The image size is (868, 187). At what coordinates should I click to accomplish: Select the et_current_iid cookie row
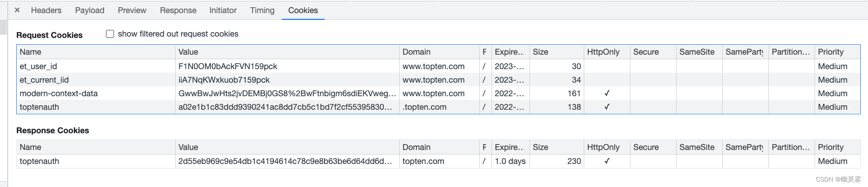tap(439, 79)
